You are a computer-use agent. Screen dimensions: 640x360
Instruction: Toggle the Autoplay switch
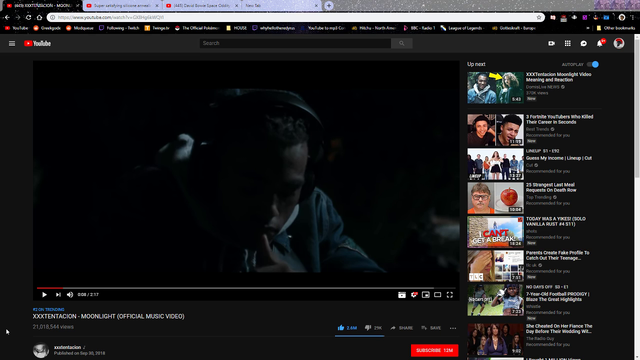pyautogui.click(x=593, y=64)
